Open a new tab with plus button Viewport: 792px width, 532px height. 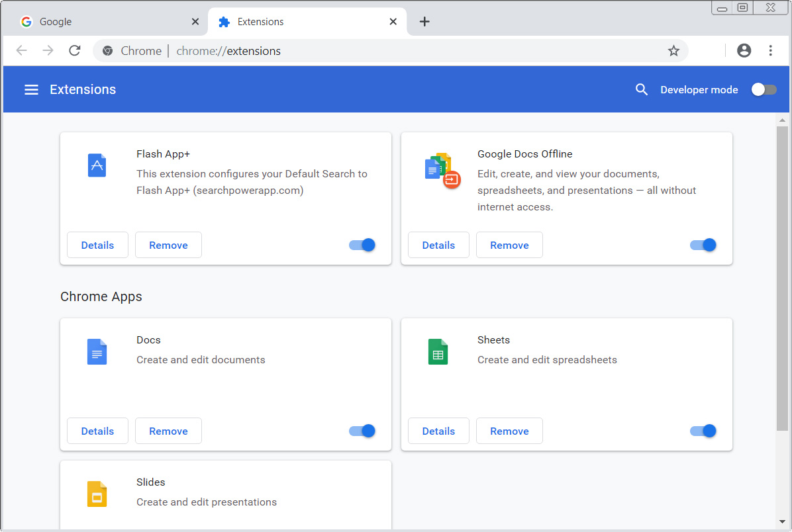424,22
